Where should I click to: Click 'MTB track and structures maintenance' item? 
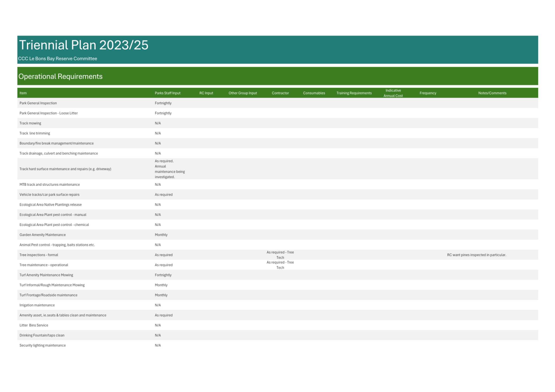point(49,184)
